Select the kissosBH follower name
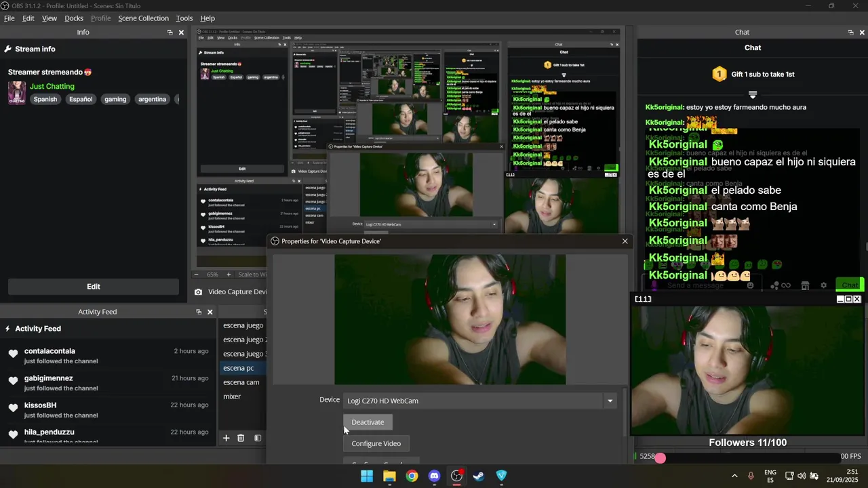This screenshot has width=868, height=488. [40, 405]
